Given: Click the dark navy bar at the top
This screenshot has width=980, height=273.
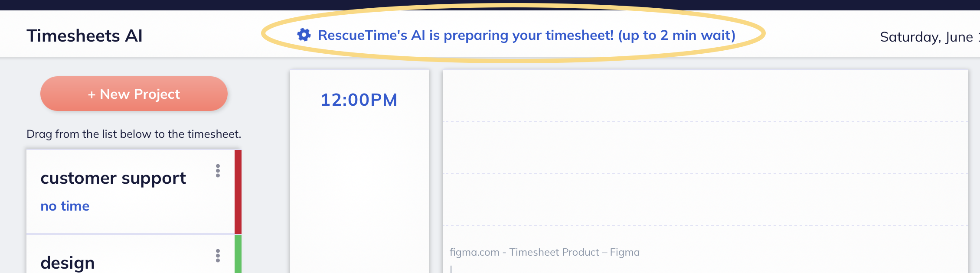Looking at the screenshot, I should (490, 4).
